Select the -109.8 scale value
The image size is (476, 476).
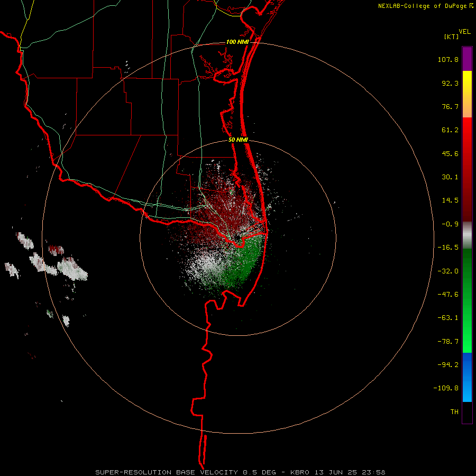click(446, 388)
